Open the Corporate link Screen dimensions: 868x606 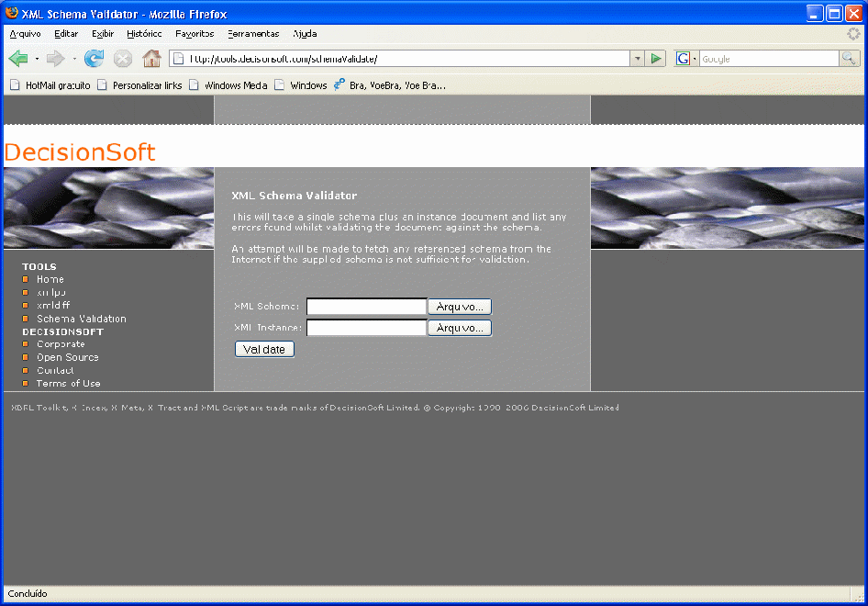click(x=61, y=344)
